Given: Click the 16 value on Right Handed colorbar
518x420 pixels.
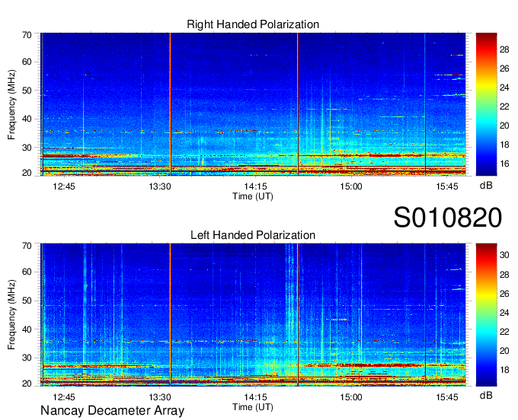Looking at the screenshot, I should (504, 164).
